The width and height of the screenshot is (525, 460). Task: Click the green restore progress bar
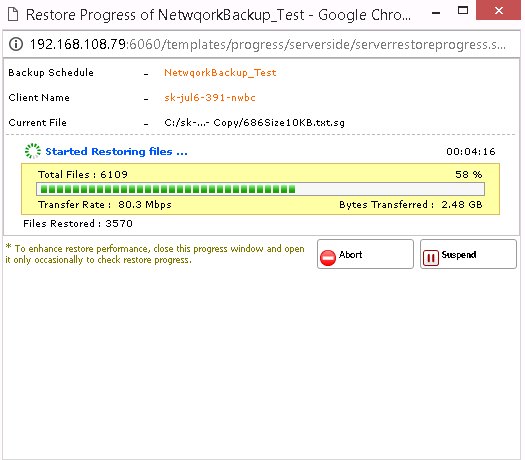tap(260, 189)
